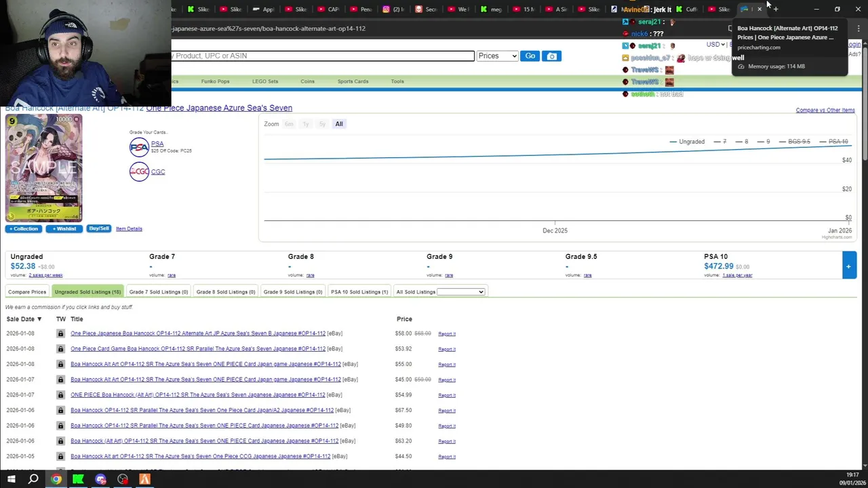Open the Discord taskbar icon

[100, 479]
